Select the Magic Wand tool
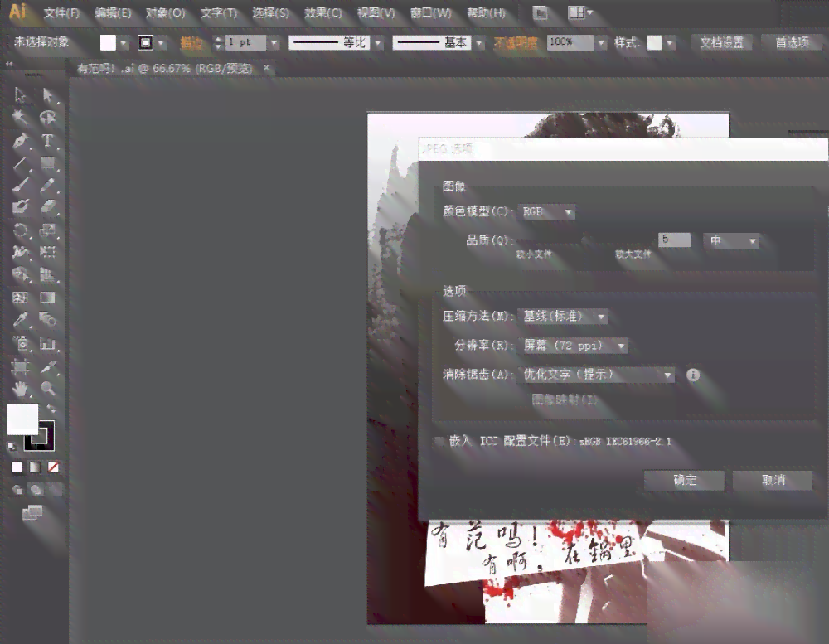This screenshot has height=644, width=829. pyautogui.click(x=20, y=118)
